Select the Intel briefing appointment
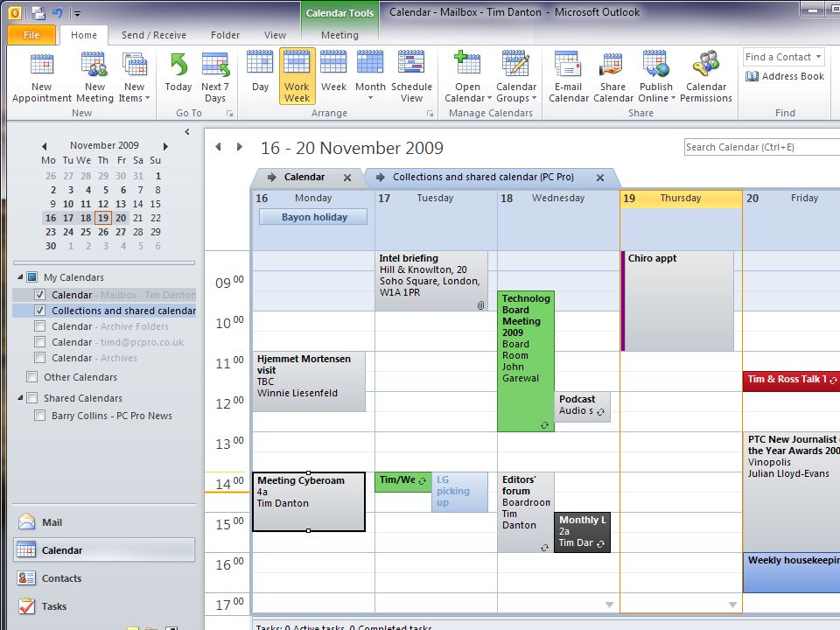The width and height of the screenshot is (840, 630). (x=431, y=281)
